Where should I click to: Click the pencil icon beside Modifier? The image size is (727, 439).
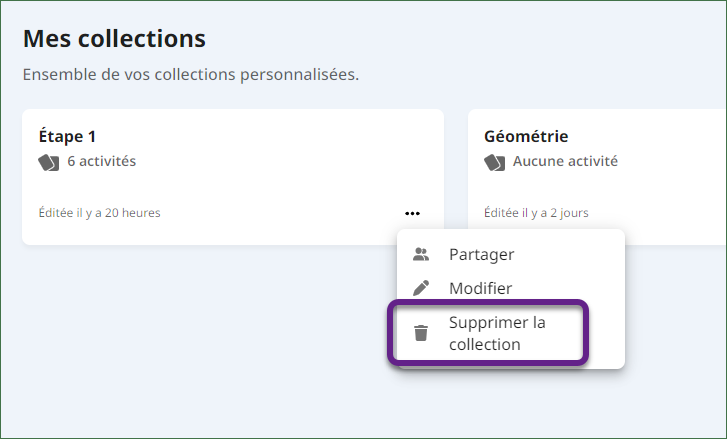421,288
